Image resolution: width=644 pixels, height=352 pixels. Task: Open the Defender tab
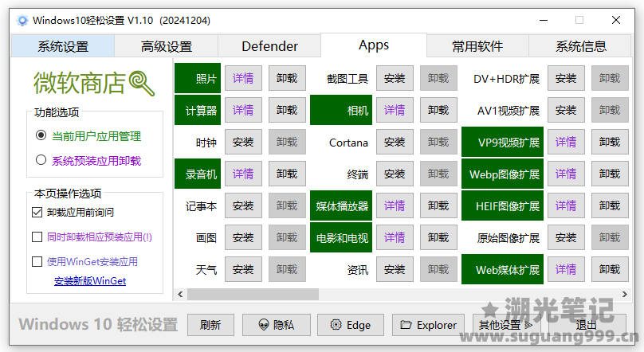(269, 46)
